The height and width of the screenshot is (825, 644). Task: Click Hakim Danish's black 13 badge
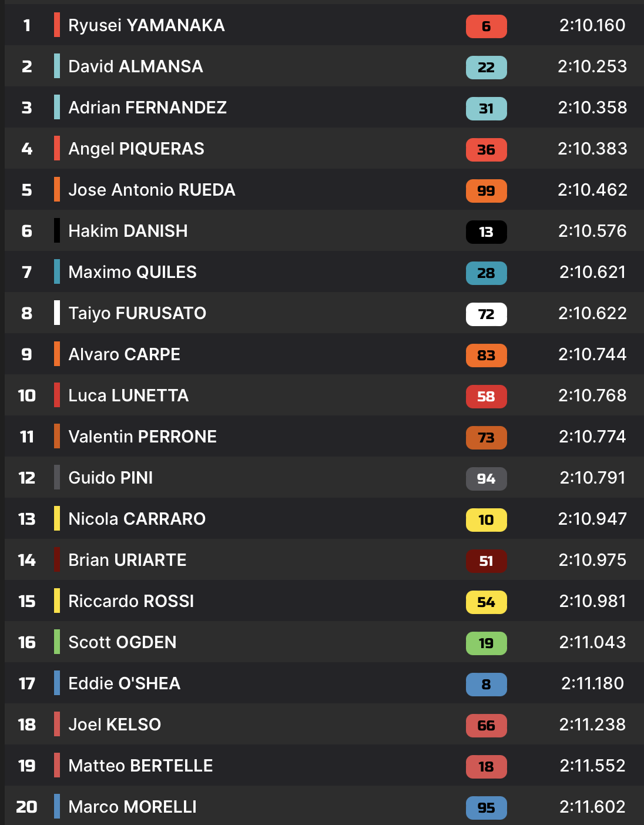(486, 232)
